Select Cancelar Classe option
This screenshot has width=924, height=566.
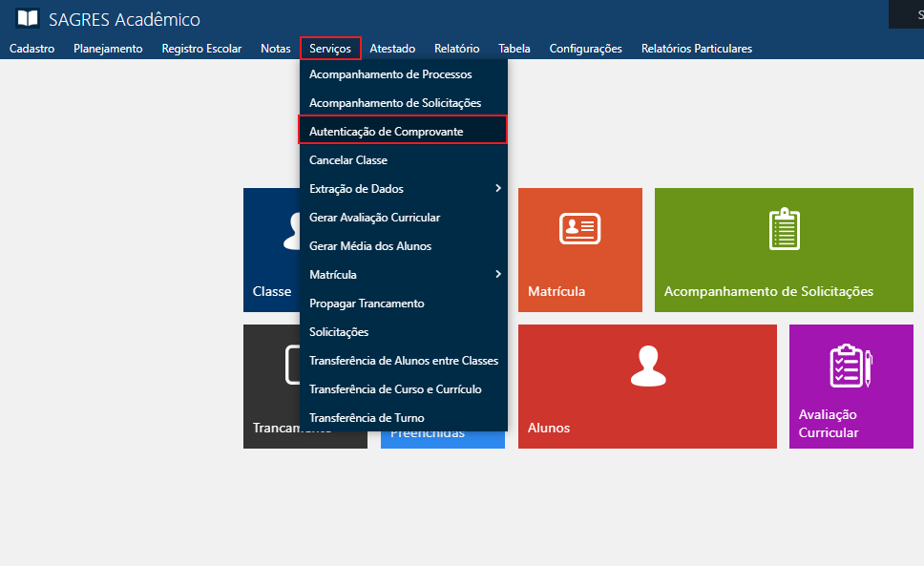tap(348, 160)
